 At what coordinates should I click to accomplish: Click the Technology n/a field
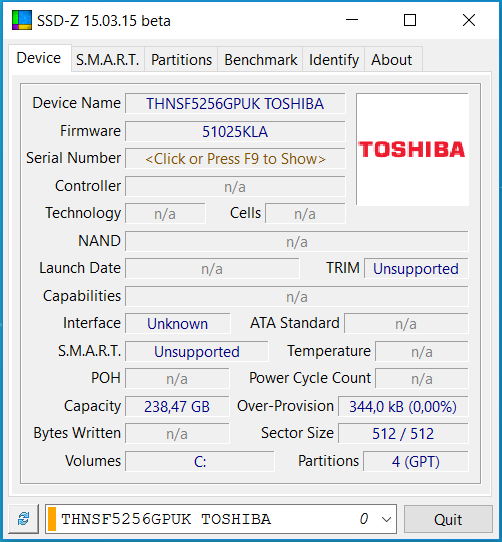pos(165,214)
